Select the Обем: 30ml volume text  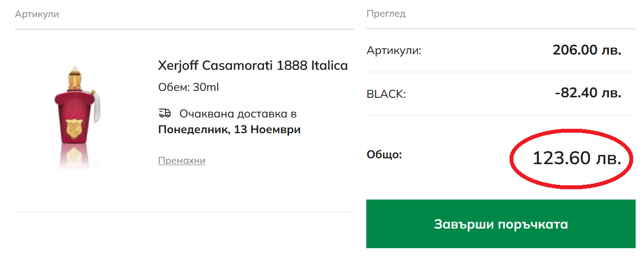click(188, 87)
